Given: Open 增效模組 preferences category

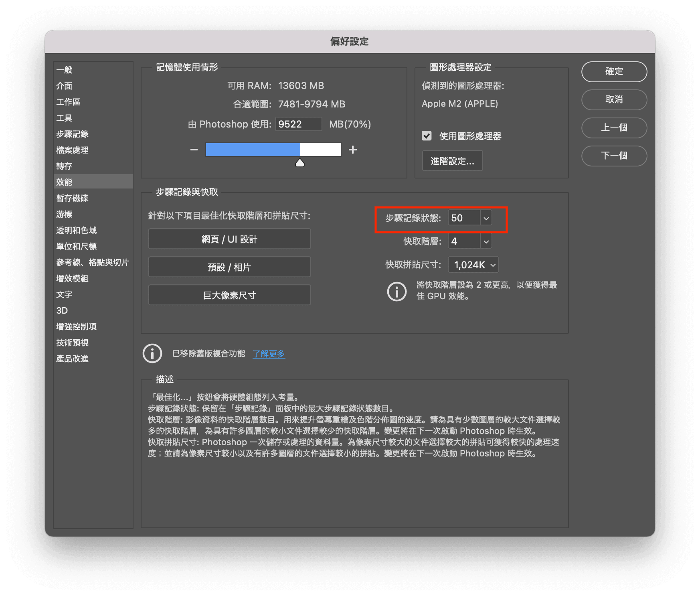Looking at the screenshot, I should tap(93, 278).
